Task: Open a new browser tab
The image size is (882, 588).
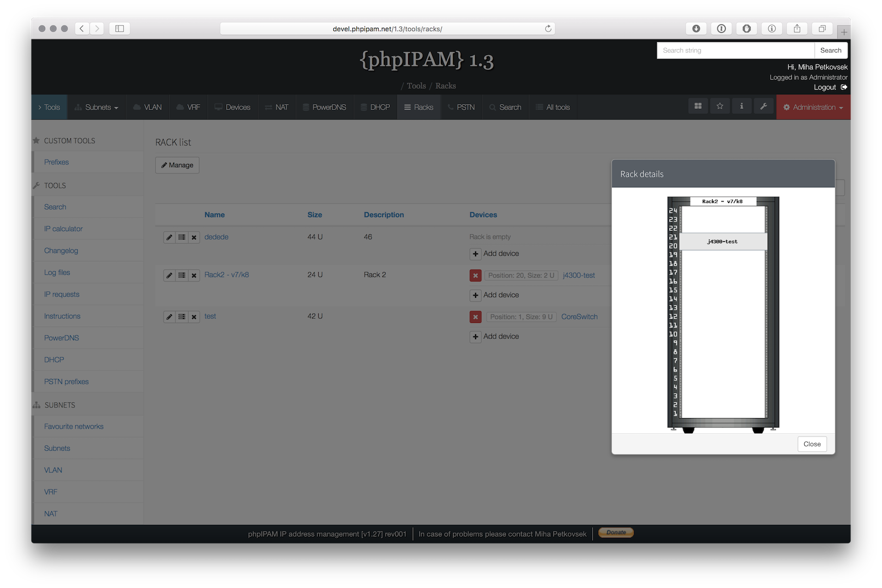Action: click(844, 32)
